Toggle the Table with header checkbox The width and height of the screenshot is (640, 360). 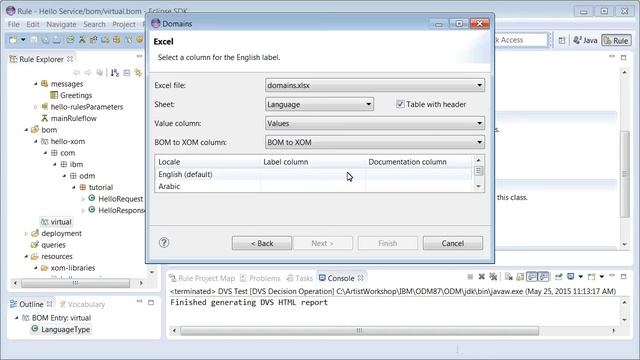pos(400,104)
